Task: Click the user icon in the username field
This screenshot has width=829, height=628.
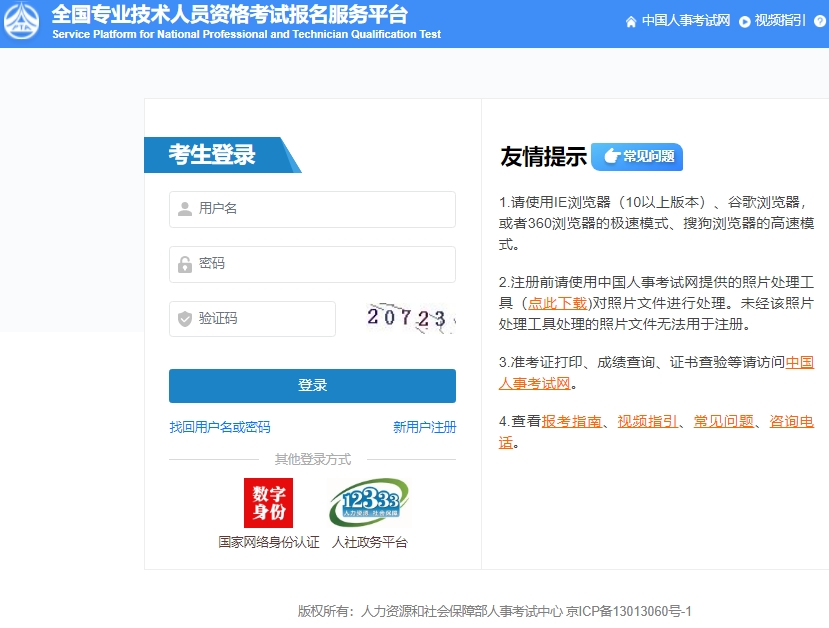Action: (184, 209)
